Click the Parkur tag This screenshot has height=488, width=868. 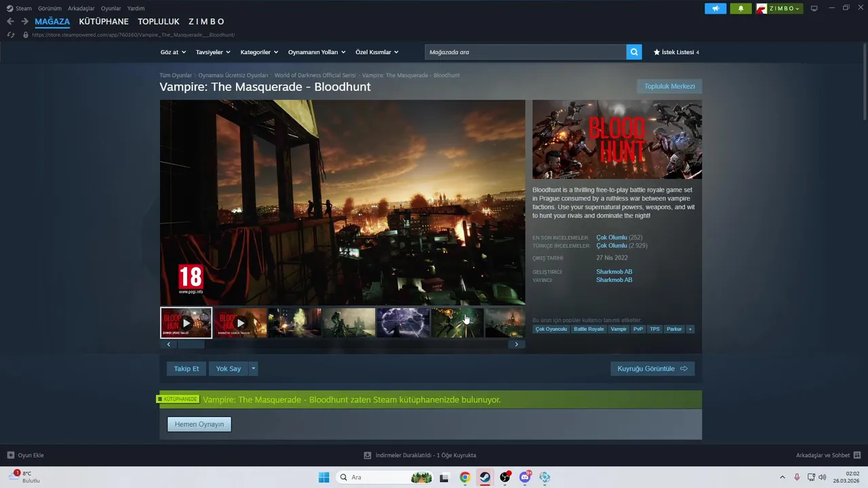click(x=674, y=329)
